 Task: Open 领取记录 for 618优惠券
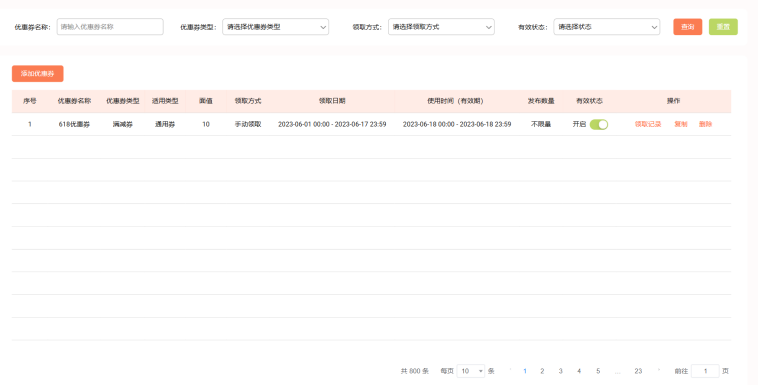(648, 124)
